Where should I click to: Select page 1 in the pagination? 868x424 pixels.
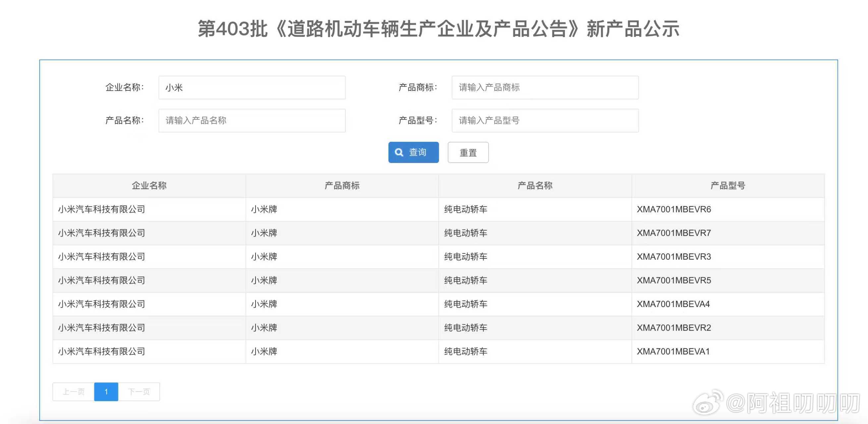[106, 392]
